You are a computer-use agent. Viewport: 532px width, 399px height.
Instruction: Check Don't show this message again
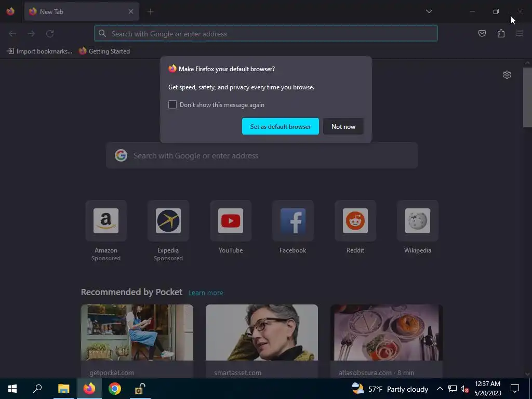click(x=172, y=104)
